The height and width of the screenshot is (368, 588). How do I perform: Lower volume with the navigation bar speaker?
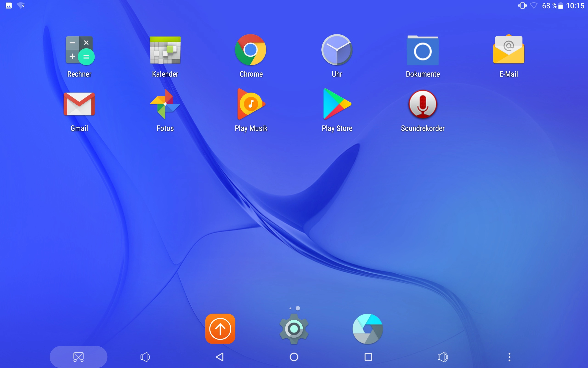coord(145,357)
